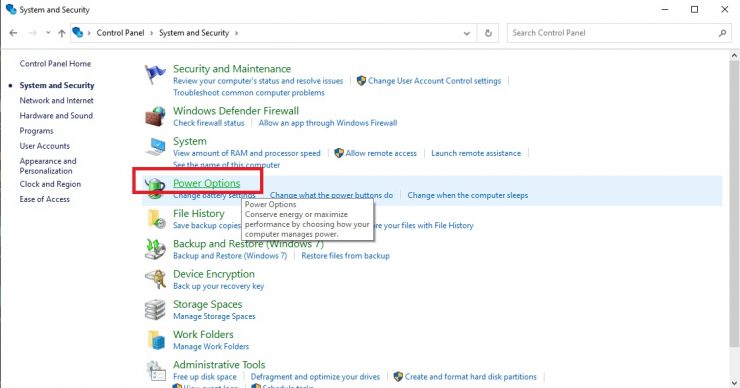Click the Power Options battery icon

[155, 188]
